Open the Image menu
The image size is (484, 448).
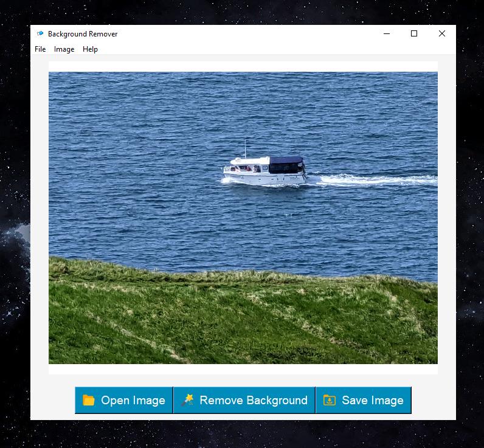[x=64, y=49]
